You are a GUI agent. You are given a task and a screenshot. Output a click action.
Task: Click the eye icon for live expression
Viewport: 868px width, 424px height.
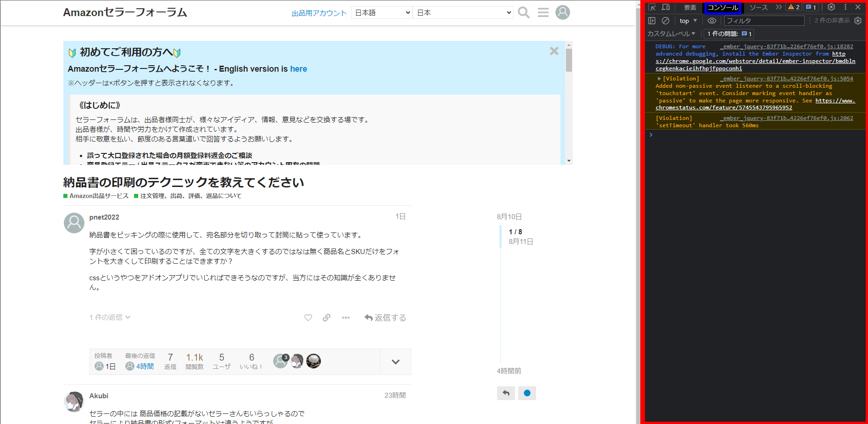(x=712, y=21)
